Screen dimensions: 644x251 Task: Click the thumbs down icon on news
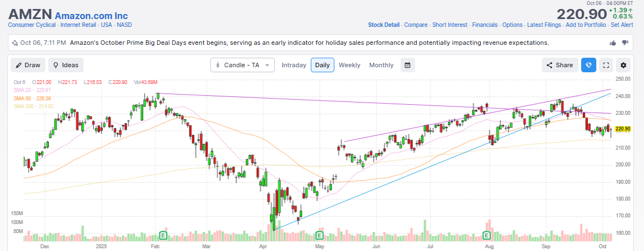[625, 43]
